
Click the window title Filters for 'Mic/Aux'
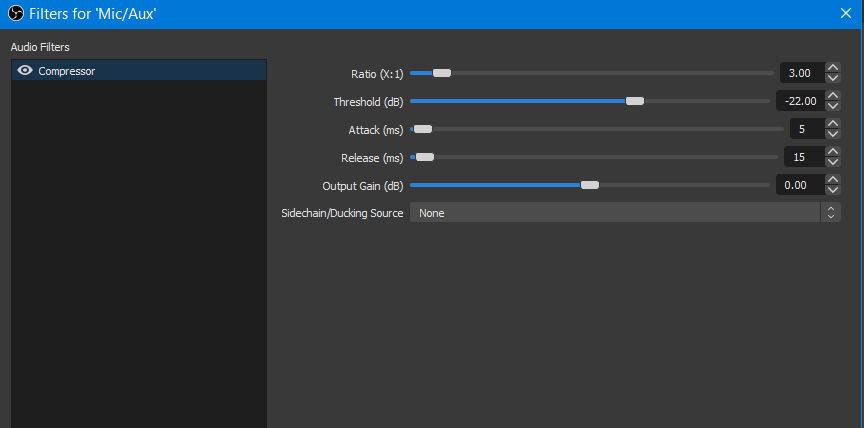click(93, 14)
